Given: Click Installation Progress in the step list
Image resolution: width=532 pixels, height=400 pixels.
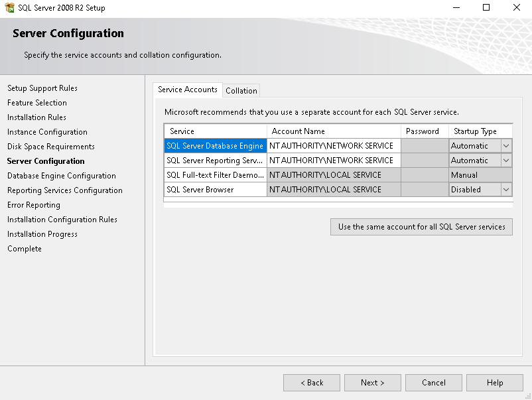Looking at the screenshot, I should tap(42, 234).
